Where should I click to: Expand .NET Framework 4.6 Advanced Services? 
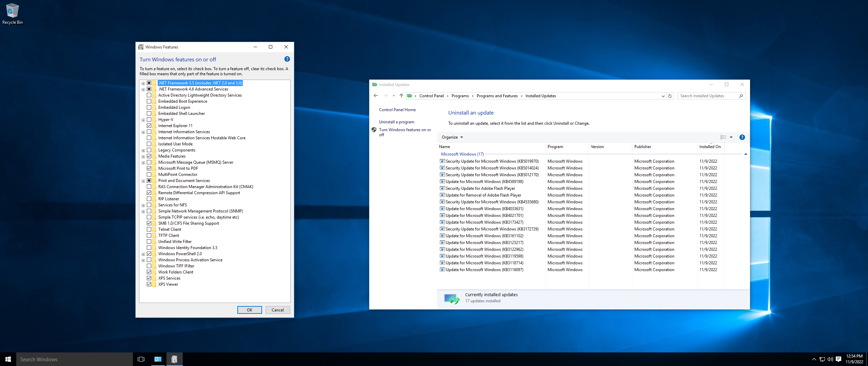click(x=143, y=89)
